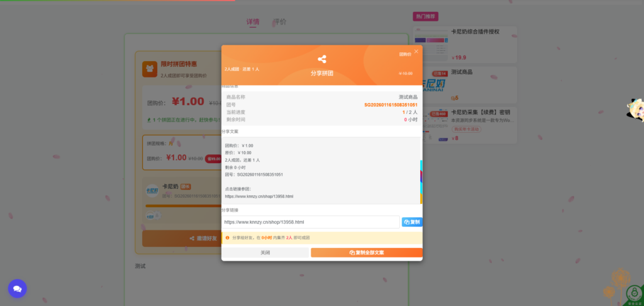Click the 当前进度 1 / 2 人 value
Viewport: 644px width, 306px height.
(410, 112)
